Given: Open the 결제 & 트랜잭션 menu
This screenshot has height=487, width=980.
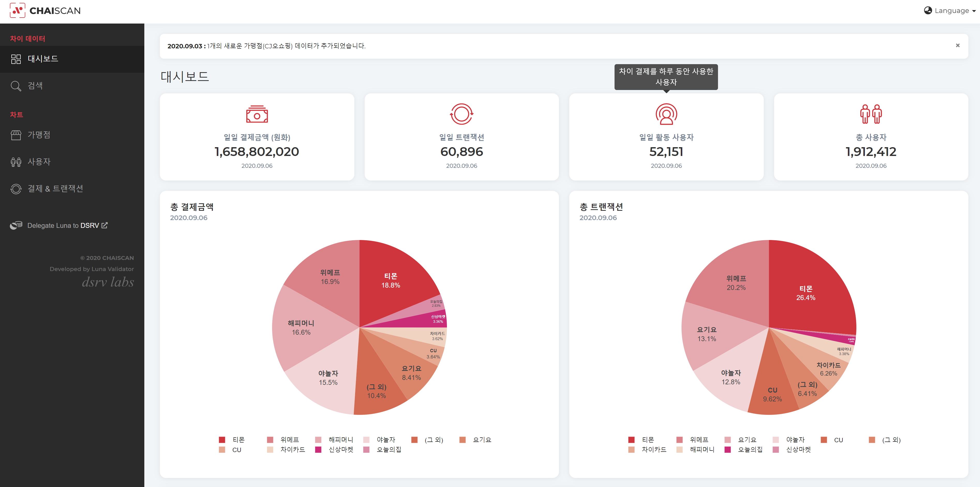Looking at the screenshot, I should (x=72, y=189).
